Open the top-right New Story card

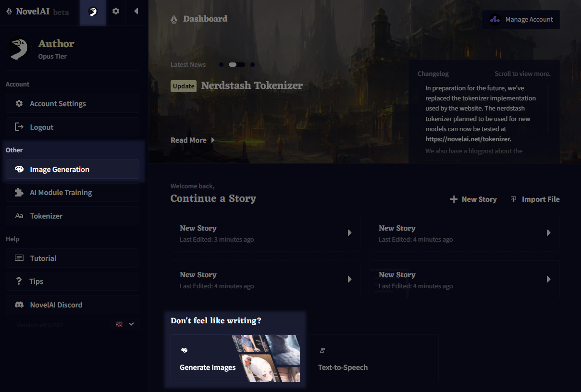(464, 233)
